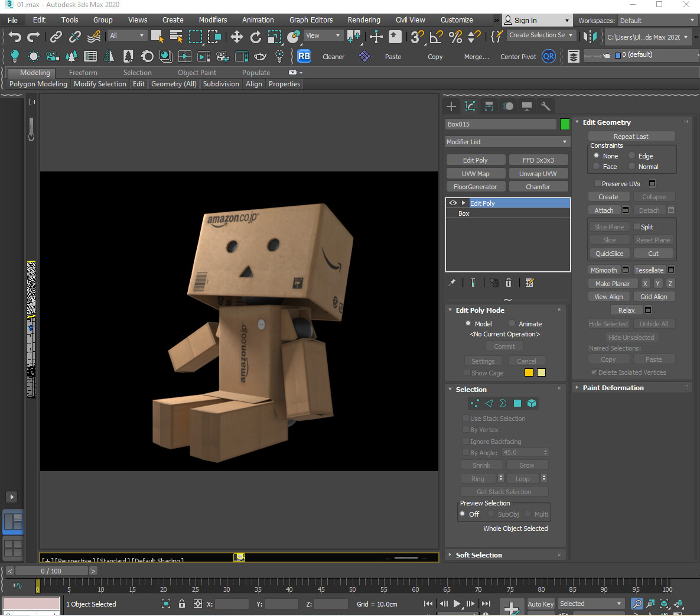Open the Hierarchy command panel tab
Image resolution: width=700 pixels, height=616 pixels.
tap(489, 106)
